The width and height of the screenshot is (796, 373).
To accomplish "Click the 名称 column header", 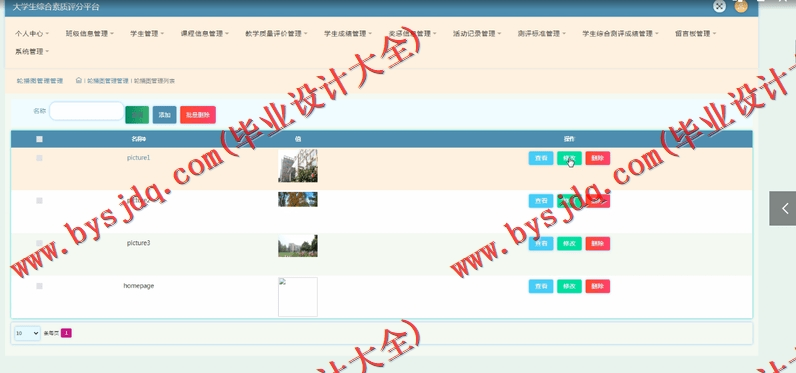I will [139, 139].
